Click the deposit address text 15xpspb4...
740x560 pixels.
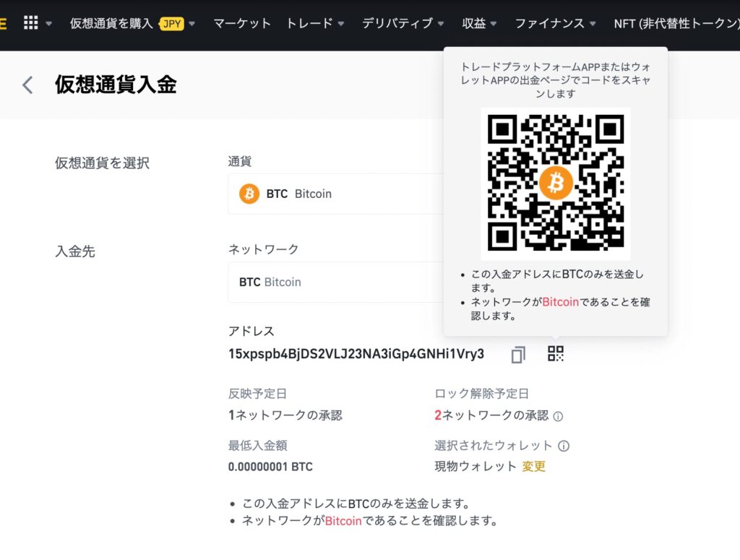point(356,354)
